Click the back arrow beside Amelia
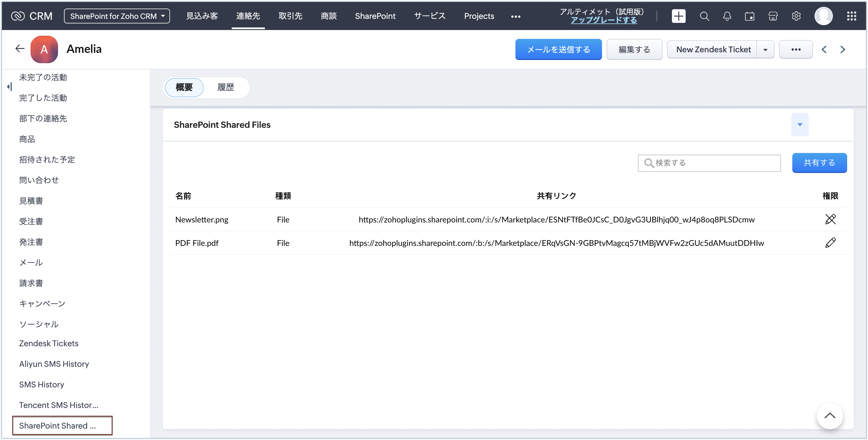Image resolution: width=868 pixels, height=440 pixels. [20, 49]
